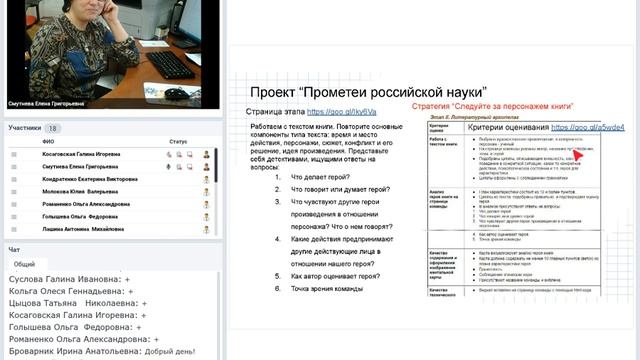Click the muted microphone icon for Косаговская Галина Игоревна
640x360 pixels.
pyautogui.click(x=169, y=154)
